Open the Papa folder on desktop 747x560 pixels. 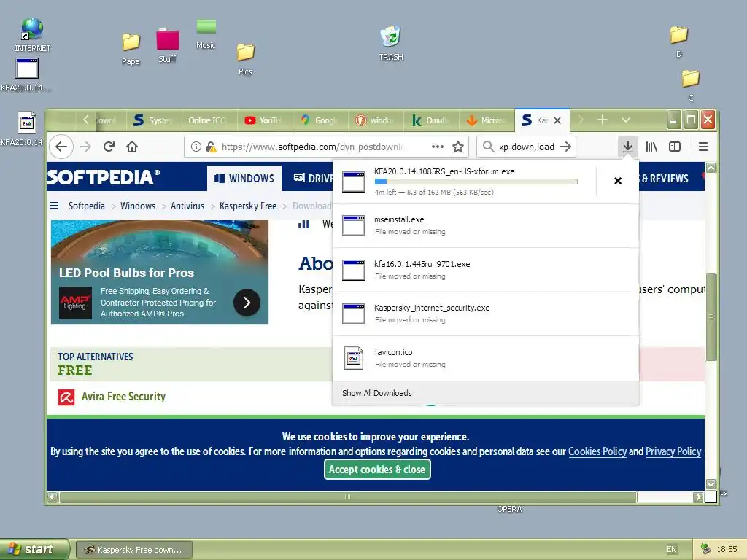pyautogui.click(x=131, y=49)
